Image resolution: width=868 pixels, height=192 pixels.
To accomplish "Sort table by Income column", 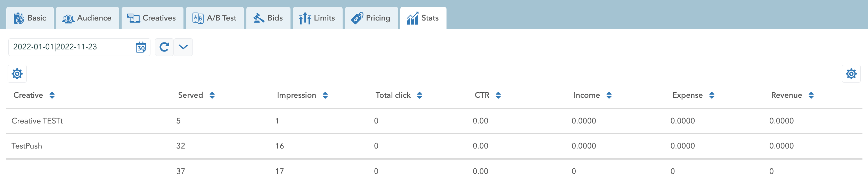I will pyautogui.click(x=609, y=95).
